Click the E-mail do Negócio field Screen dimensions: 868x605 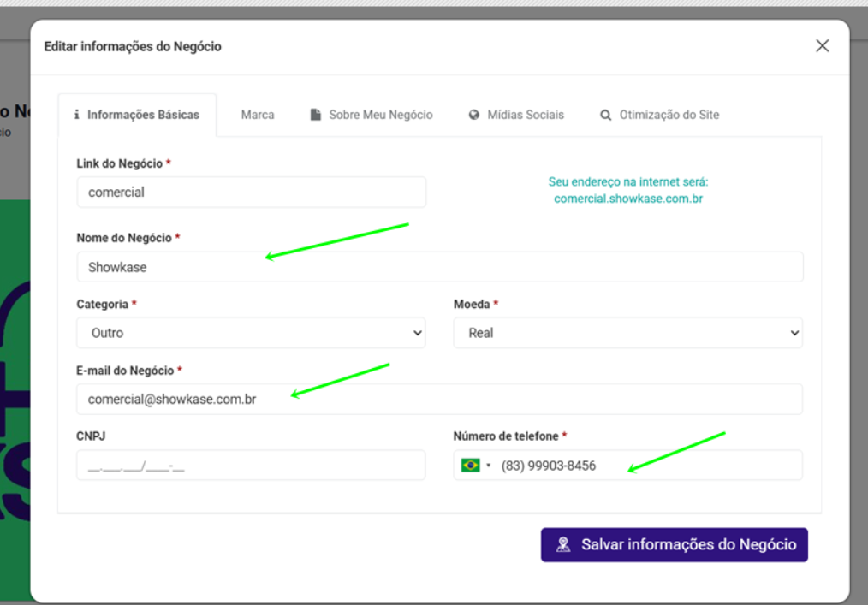coord(439,399)
